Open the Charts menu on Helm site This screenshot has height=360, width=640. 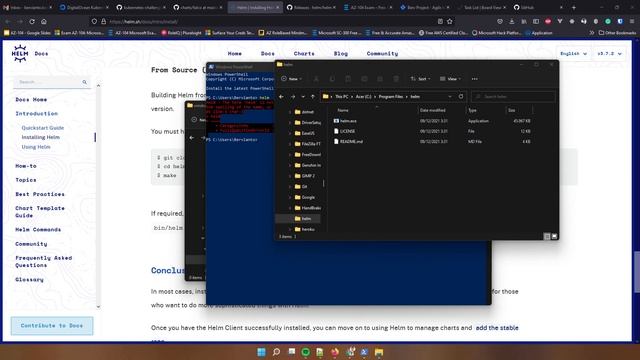(304, 53)
